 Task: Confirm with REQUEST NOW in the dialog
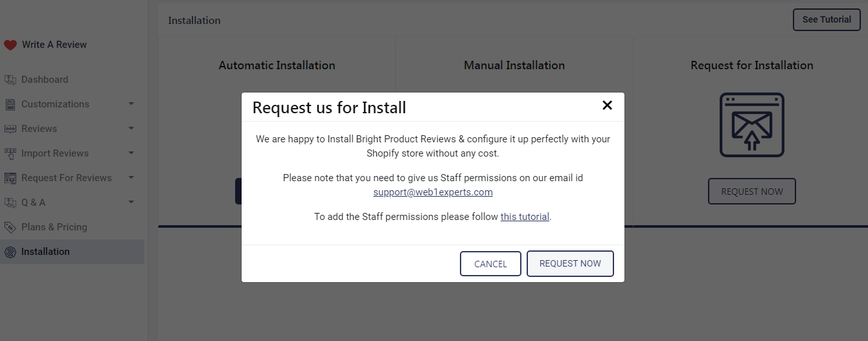coord(570,263)
